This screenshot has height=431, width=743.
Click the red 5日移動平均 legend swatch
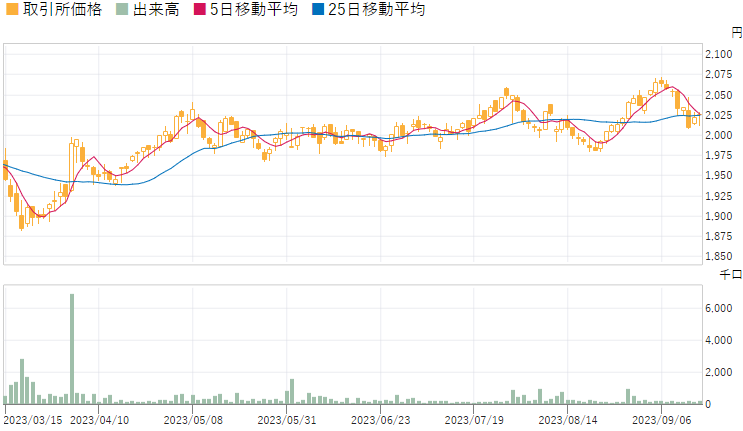[x=200, y=9]
